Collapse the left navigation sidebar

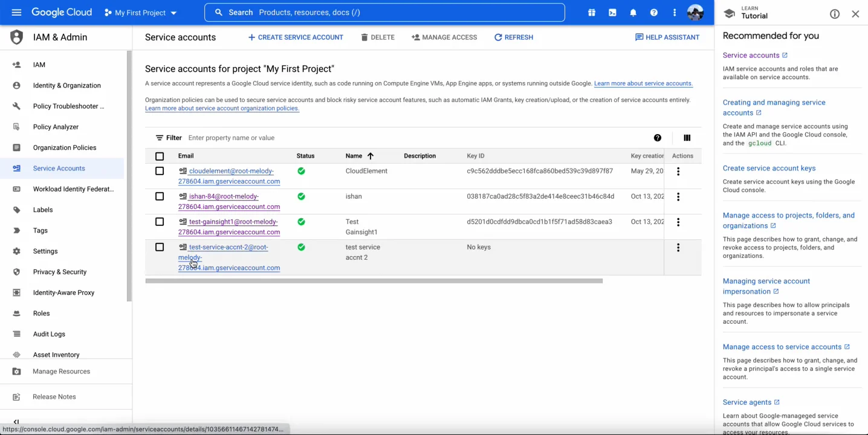pos(16,422)
